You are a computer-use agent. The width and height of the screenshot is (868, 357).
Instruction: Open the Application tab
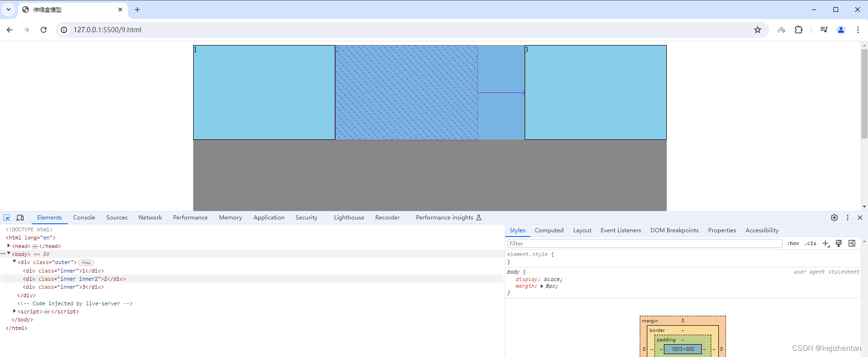pyautogui.click(x=269, y=218)
